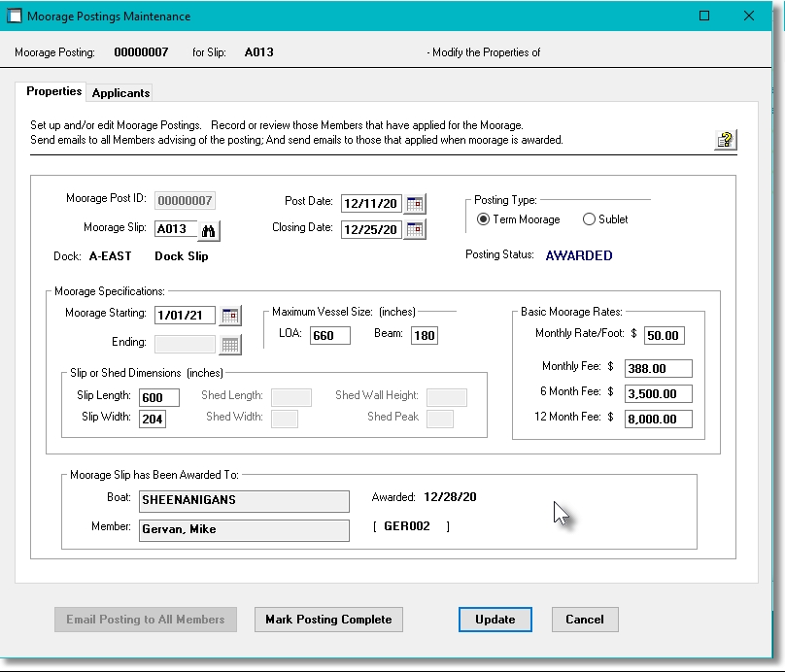The image size is (785, 672).
Task: Click the 12 Month Fee field
Action: (x=659, y=419)
